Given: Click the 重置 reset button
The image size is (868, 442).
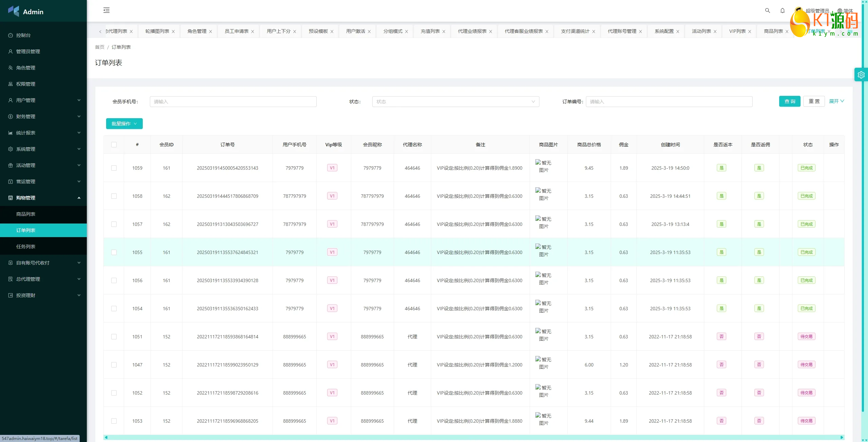Looking at the screenshot, I should 814,101.
